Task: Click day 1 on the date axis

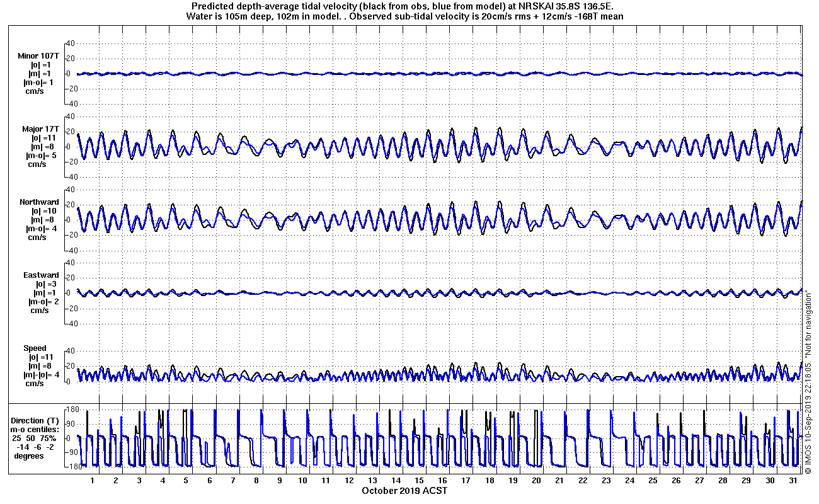Action: [x=92, y=481]
